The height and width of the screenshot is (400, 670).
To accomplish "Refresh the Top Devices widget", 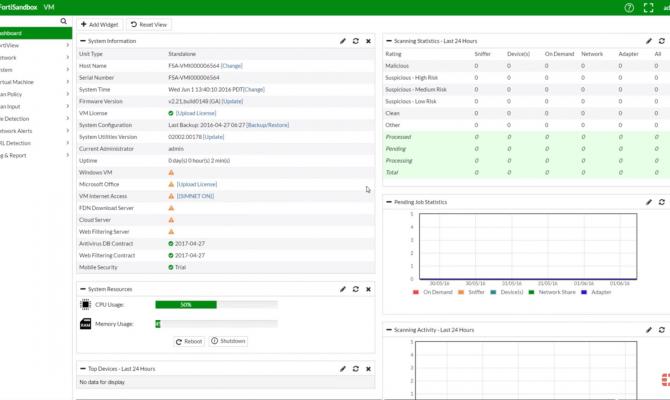I will [x=356, y=369].
